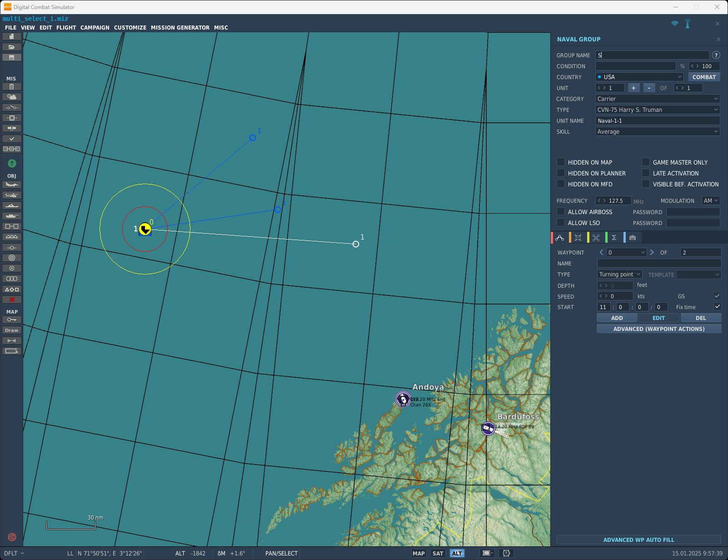Image resolution: width=728 pixels, height=560 pixels.
Task: Open ADVANCED (WAYPOINT ACTIONS)
Action: 659,329
